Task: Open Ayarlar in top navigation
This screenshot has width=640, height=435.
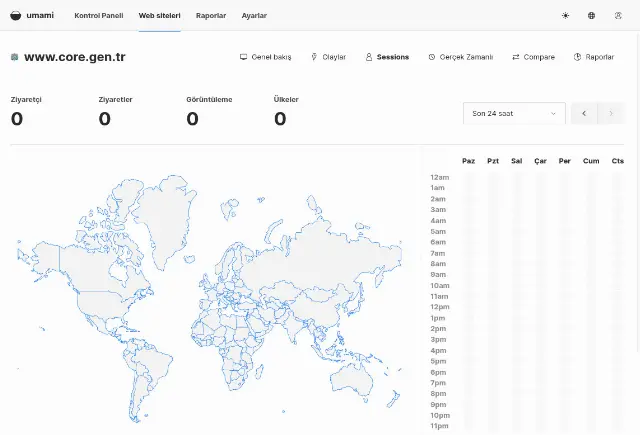Action: [254, 16]
